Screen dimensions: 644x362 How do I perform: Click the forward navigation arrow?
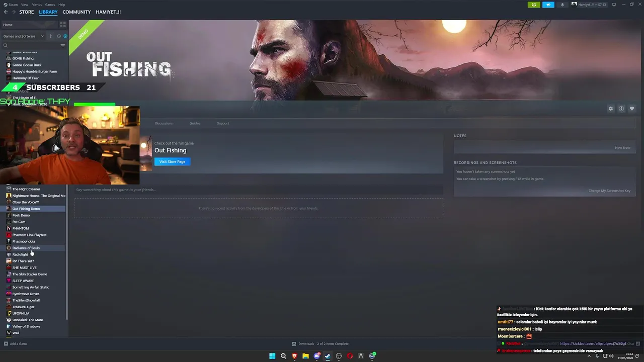tap(14, 12)
